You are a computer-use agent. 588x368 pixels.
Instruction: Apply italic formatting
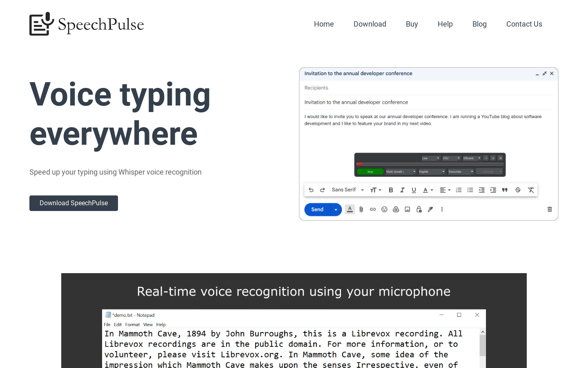[402, 190]
